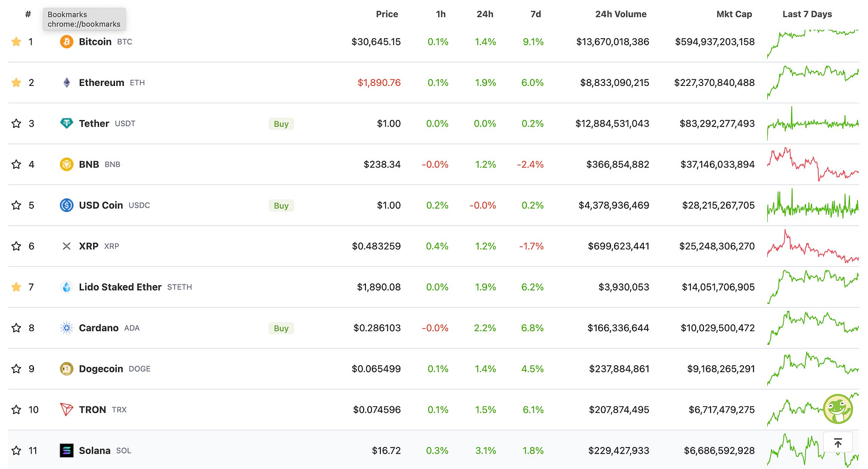
Task: Sort table by 7d column
Action: pyautogui.click(x=535, y=14)
